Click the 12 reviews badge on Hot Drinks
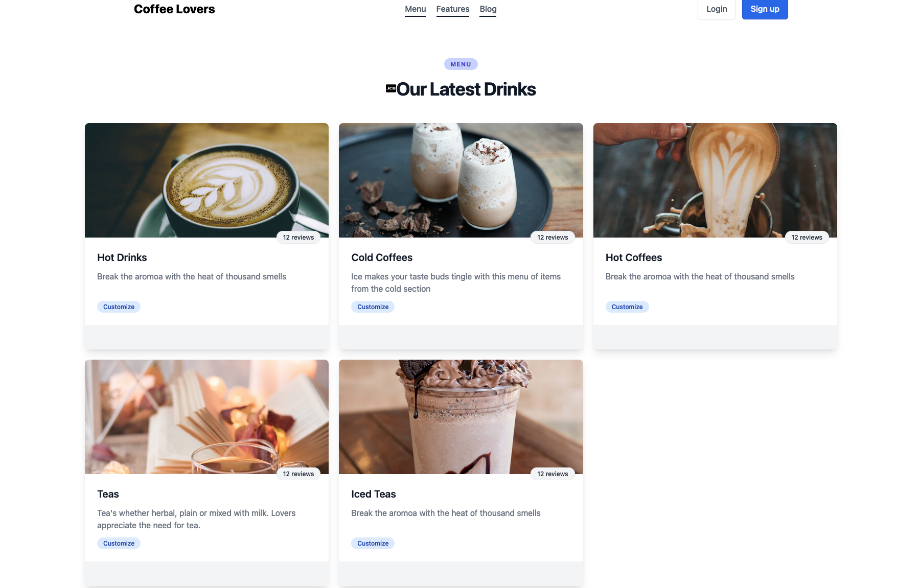 point(298,237)
